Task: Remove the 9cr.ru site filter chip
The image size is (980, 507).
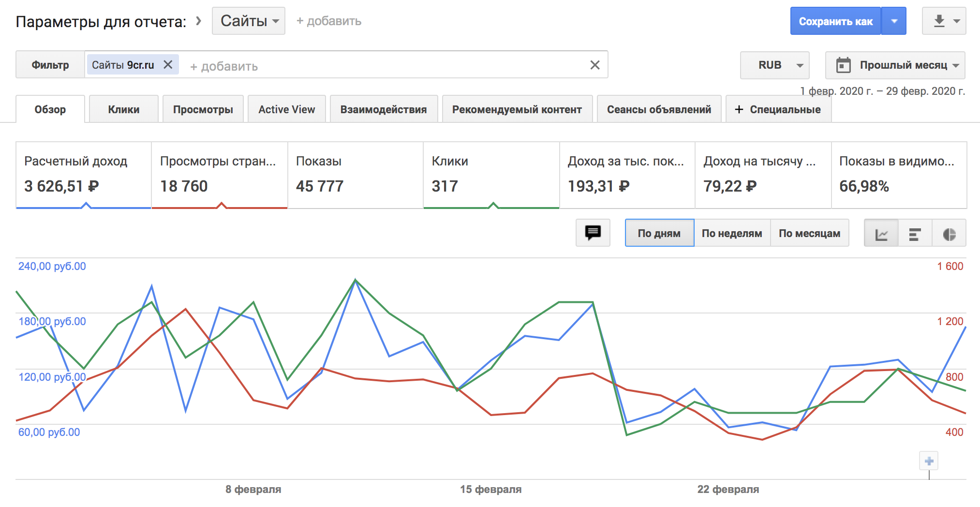Action: (x=168, y=64)
